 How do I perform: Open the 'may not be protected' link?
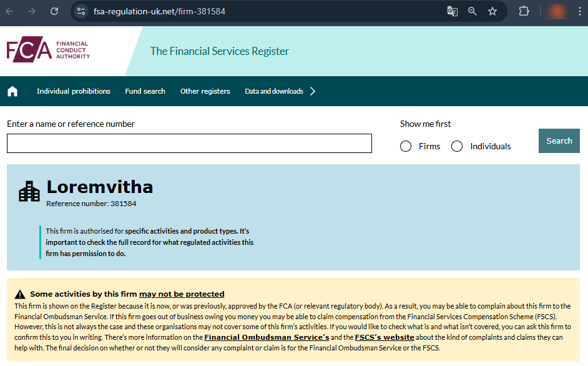(x=181, y=294)
